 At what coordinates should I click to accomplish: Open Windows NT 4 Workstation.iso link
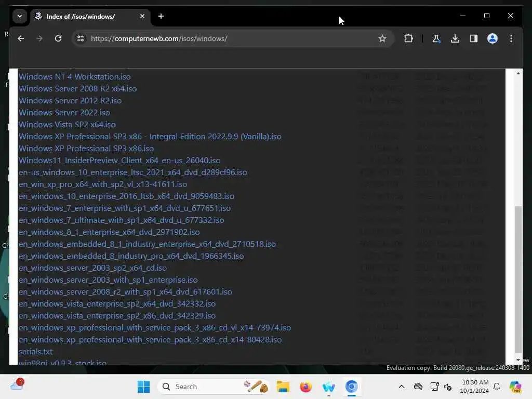pyautogui.click(x=75, y=77)
